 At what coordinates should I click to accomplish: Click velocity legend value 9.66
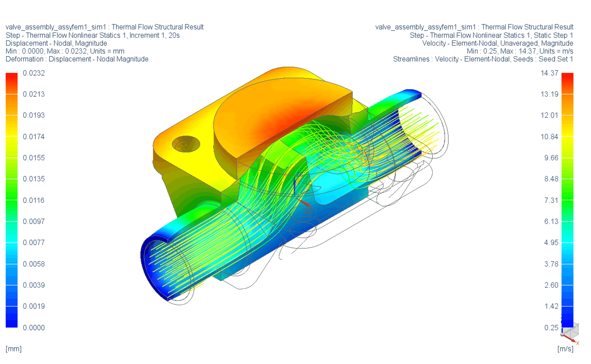click(x=551, y=158)
